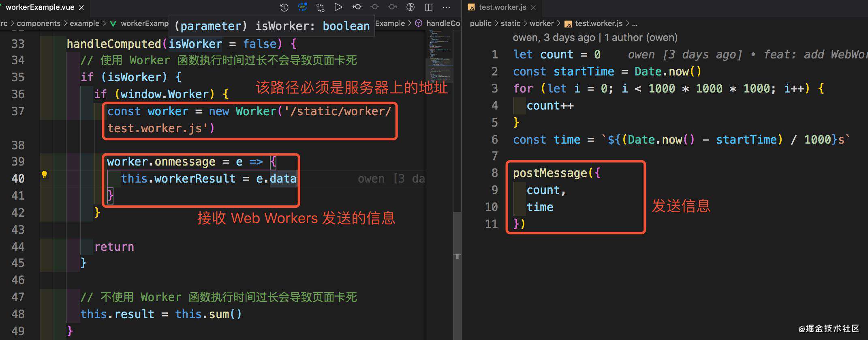Click 'handleComputed' method name on line 33
The height and width of the screenshot is (340, 868).
(114, 44)
